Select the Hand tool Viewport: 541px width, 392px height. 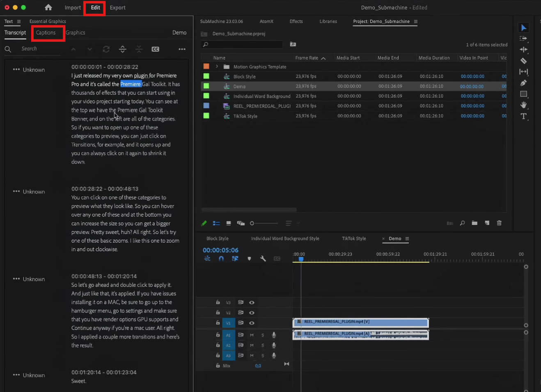coord(523,105)
